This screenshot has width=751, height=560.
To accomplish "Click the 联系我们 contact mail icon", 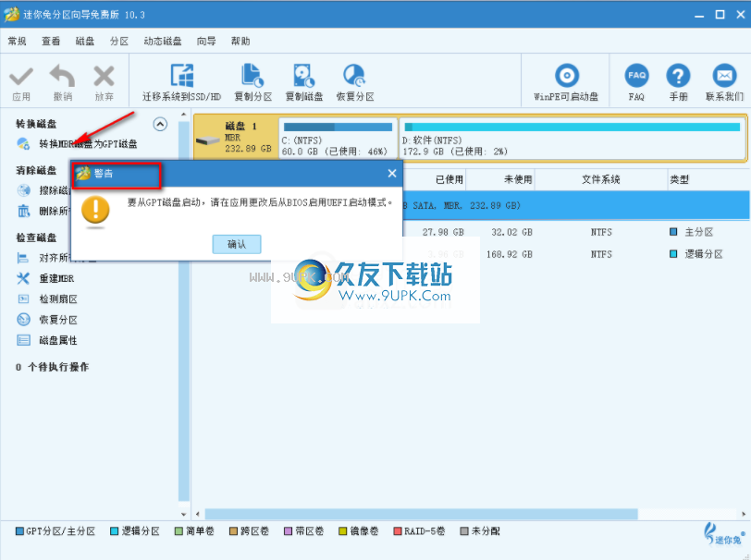I will (x=724, y=76).
